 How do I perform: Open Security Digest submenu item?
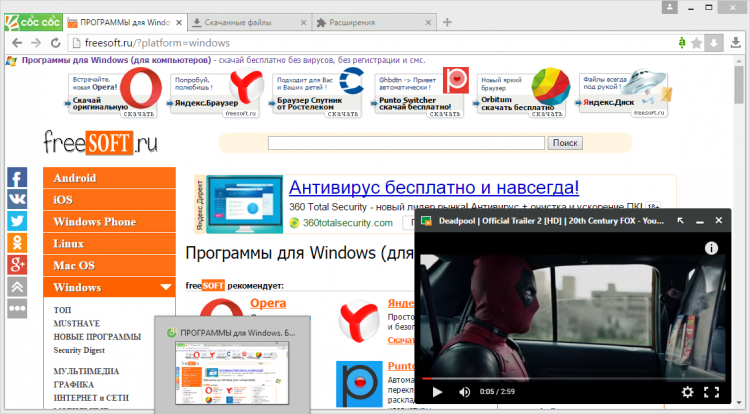pos(79,350)
